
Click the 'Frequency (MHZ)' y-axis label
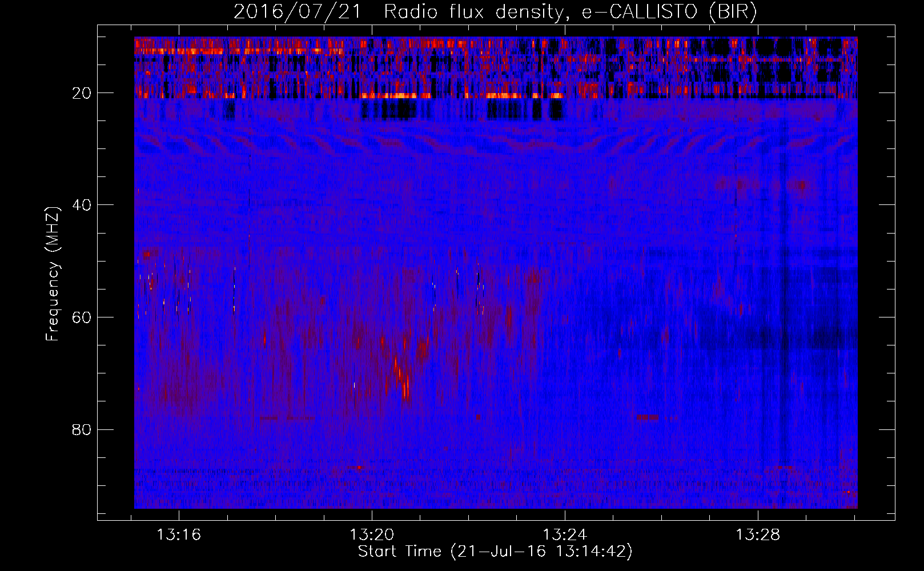tap(53, 275)
